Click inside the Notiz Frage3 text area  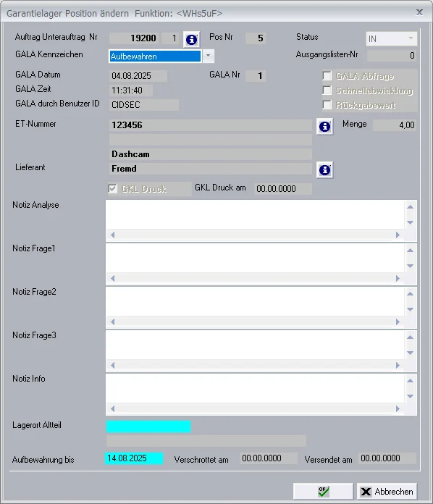(x=255, y=345)
